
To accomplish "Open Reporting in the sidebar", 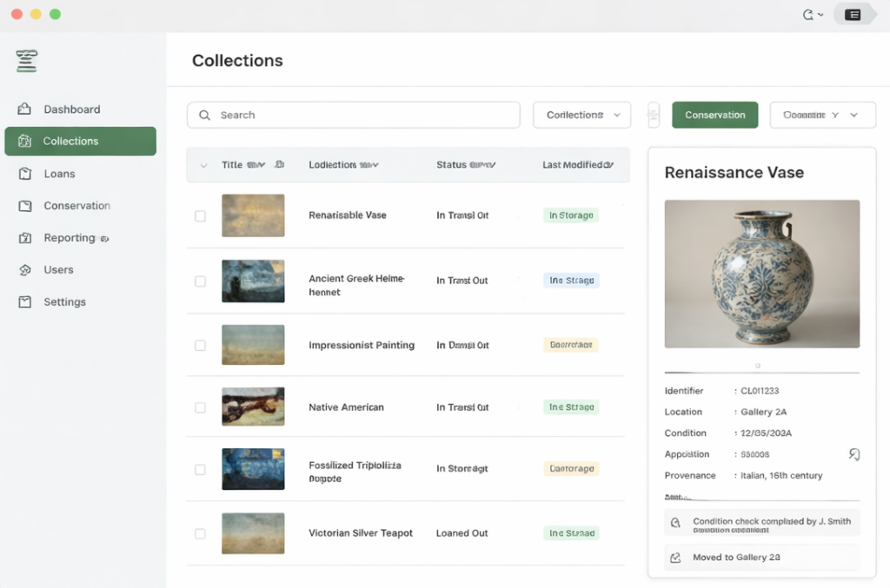I will point(70,238).
